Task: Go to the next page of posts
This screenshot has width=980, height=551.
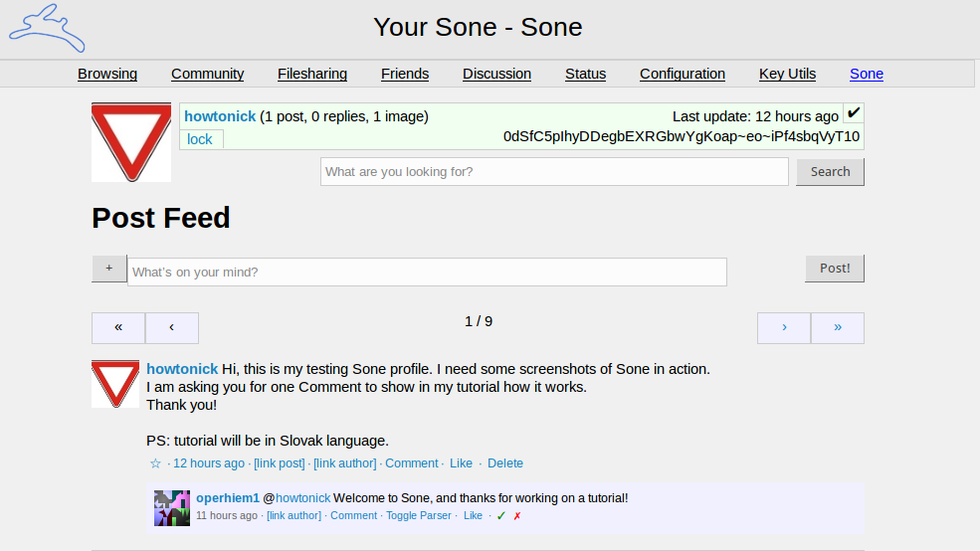Action: 784,328
